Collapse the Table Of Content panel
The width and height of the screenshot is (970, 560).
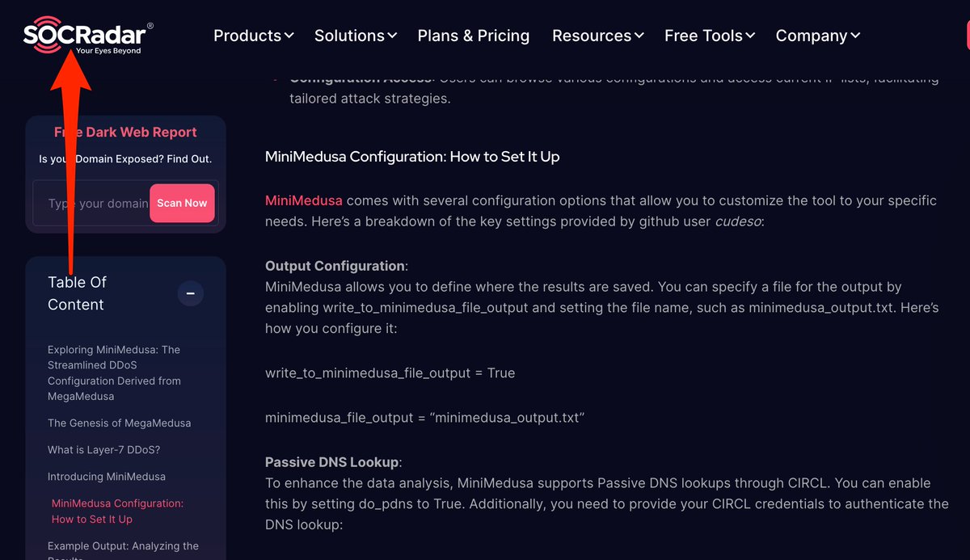[x=191, y=293]
